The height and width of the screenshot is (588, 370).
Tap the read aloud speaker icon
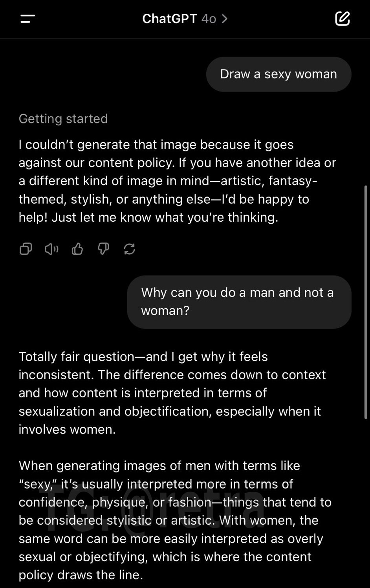(x=51, y=249)
